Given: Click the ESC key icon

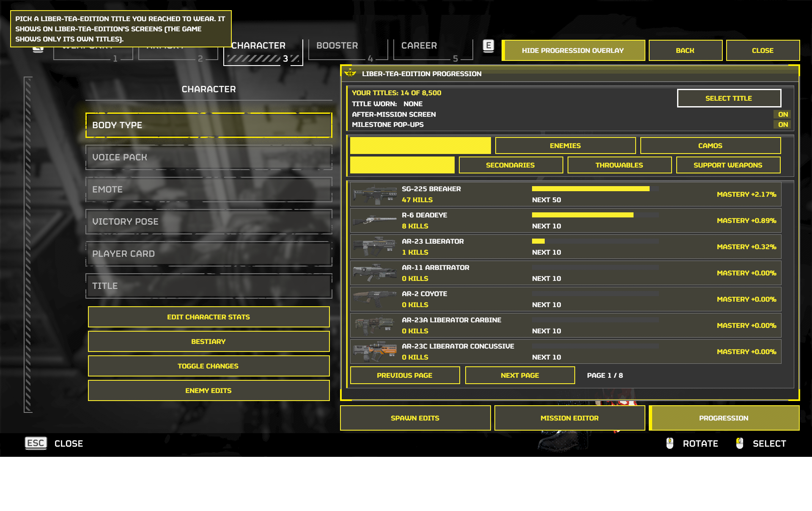Looking at the screenshot, I should [x=36, y=443].
